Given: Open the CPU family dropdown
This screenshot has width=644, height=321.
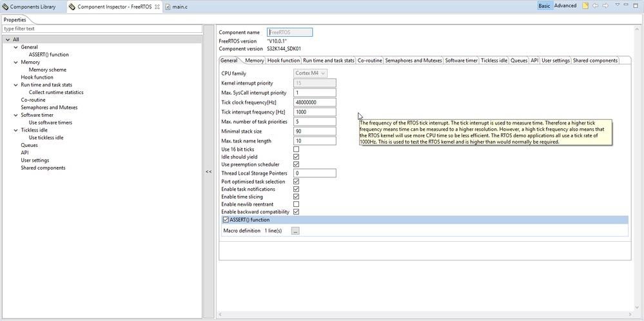Looking at the screenshot, I should [311, 73].
